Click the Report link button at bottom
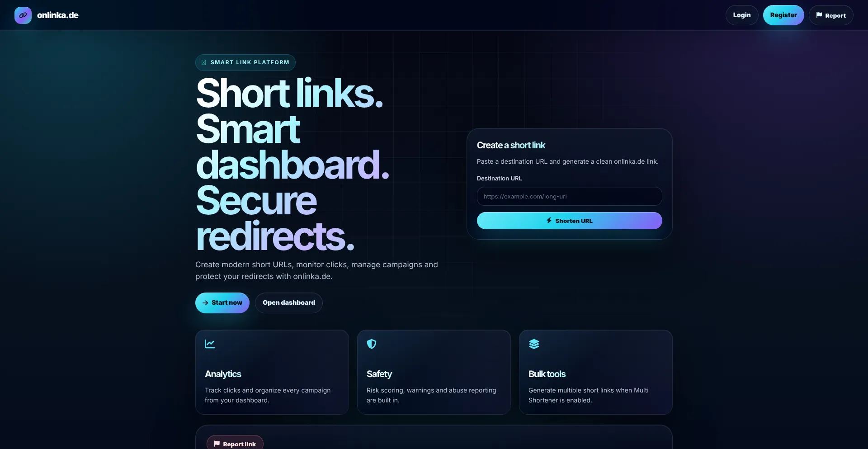Viewport: 868px width, 449px height. pyautogui.click(x=235, y=443)
